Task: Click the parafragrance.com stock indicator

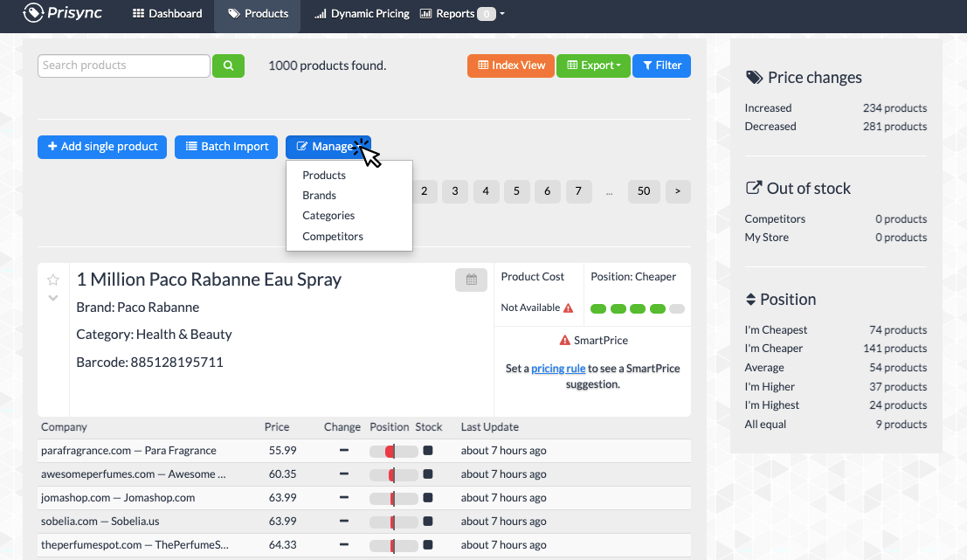Action: (428, 451)
